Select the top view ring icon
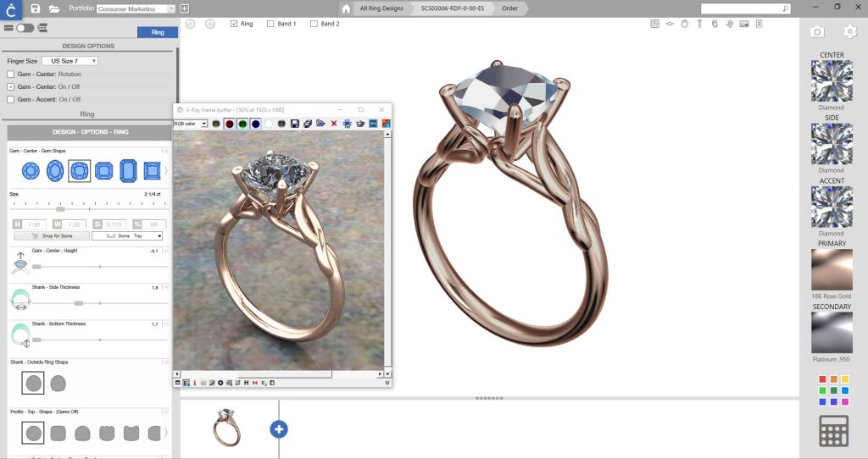 [670, 24]
